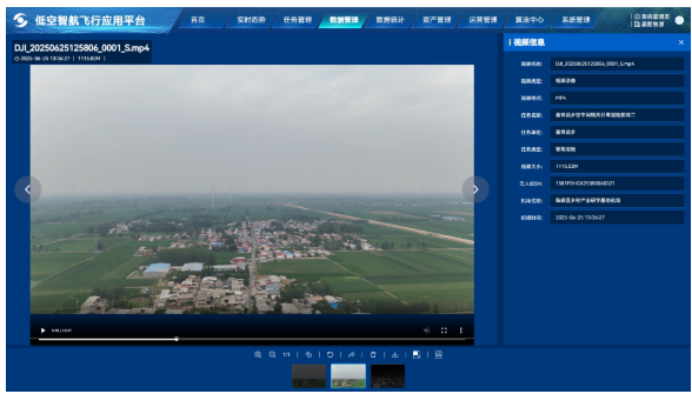The image size is (692, 395).
Task: Enter fullscreen video mode
Action: pyautogui.click(x=444, y=330)
